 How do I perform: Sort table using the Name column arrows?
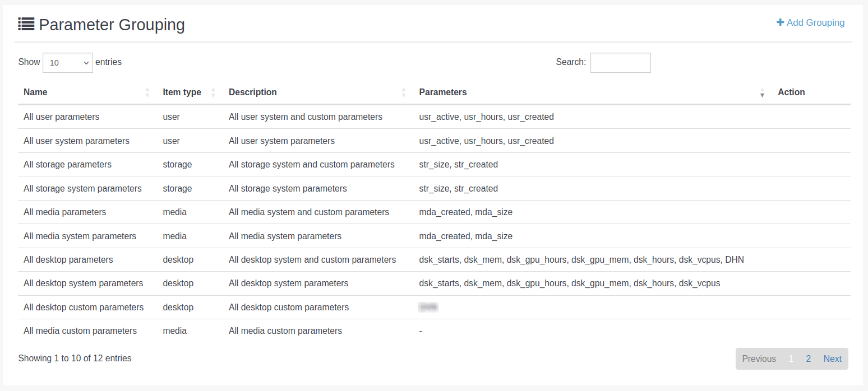(x=147, y=92)
